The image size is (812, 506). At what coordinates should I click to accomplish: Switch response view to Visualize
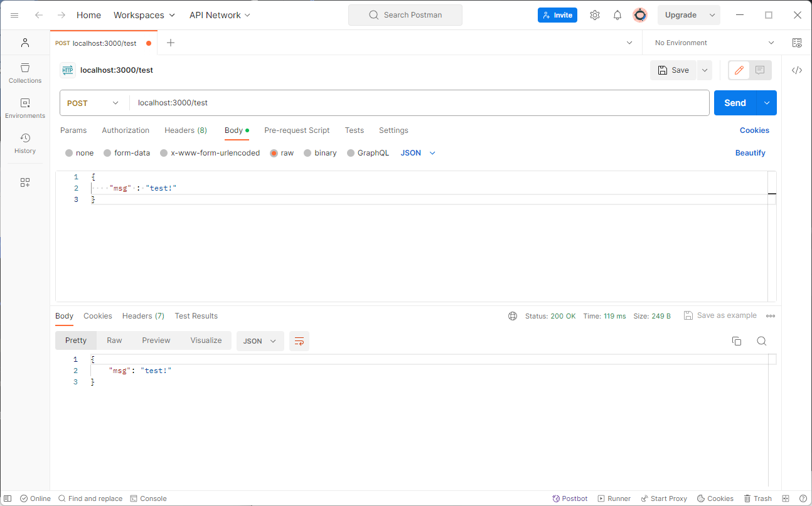click(206, 340)
